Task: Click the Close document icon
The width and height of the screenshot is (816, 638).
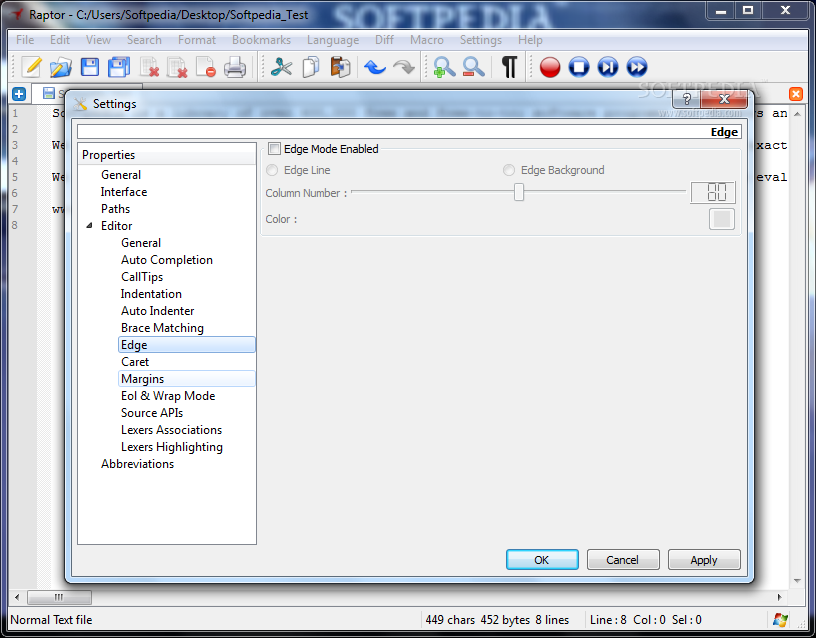Action: [149, 68]
